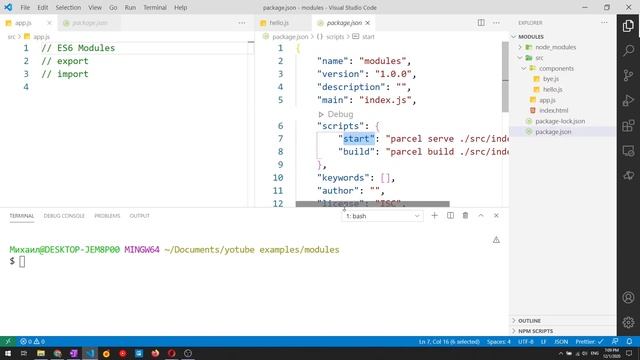640x360 pixels.
Task: Click the terminal warning triangle icon
Action: (496, 240)
